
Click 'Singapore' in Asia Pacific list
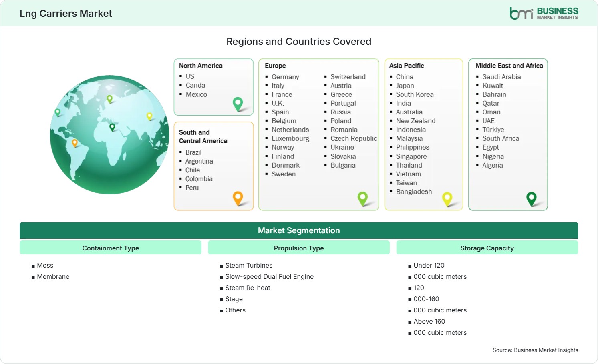(x=411, y=156)
